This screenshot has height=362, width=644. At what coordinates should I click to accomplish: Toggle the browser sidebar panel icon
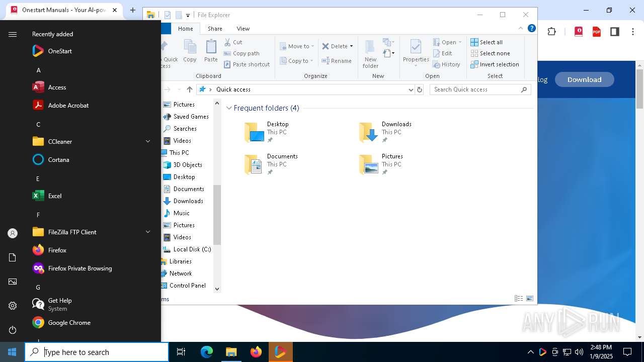614,32
